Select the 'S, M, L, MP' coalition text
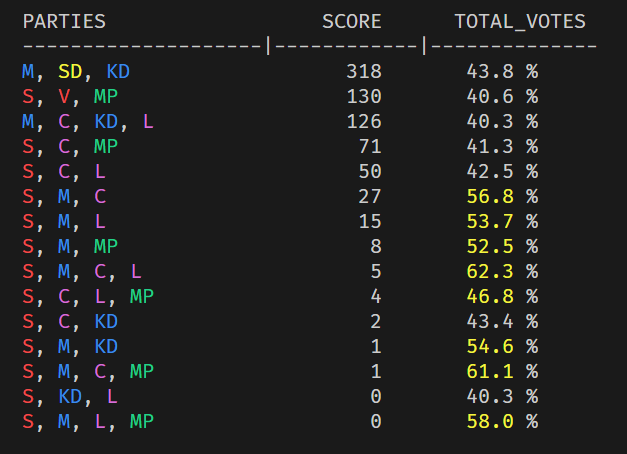 pos(88,422)
